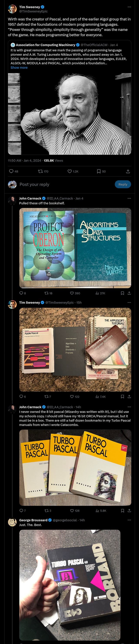Open Association for Computing Machinery profile
This screenshot has height=644, width=139.
[45, 45]
